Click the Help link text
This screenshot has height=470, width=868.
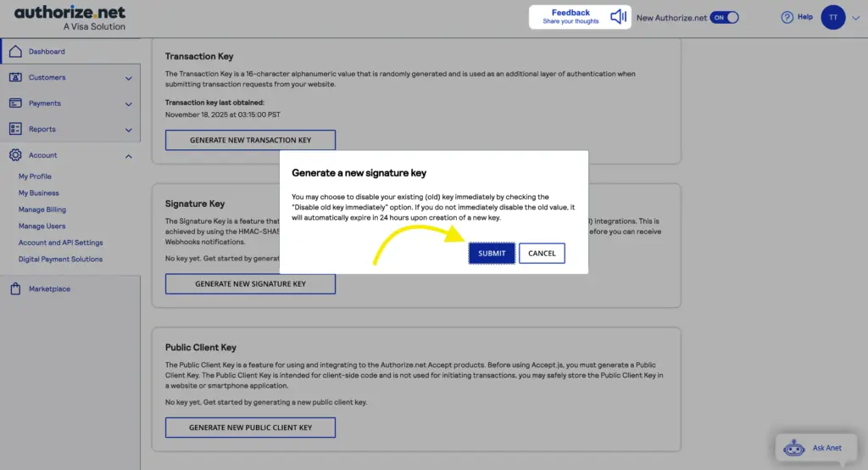(x=805, y=17)
